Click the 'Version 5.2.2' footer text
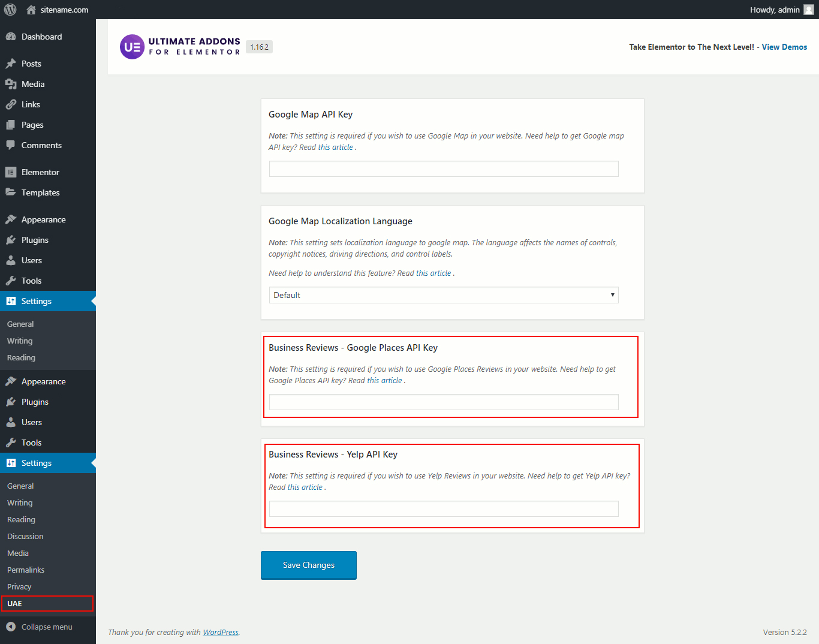819x644 pixels. [785, 632]
